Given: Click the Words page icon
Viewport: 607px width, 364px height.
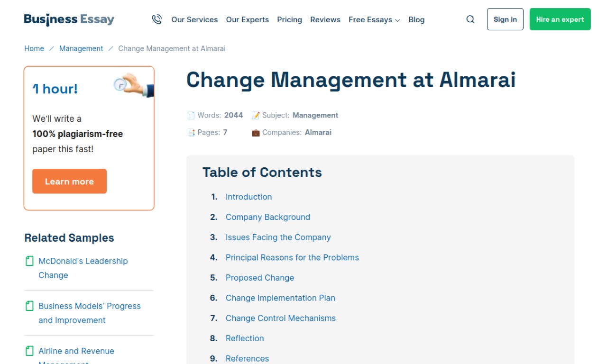Looking at the screenshot, I should pos(191,115).
